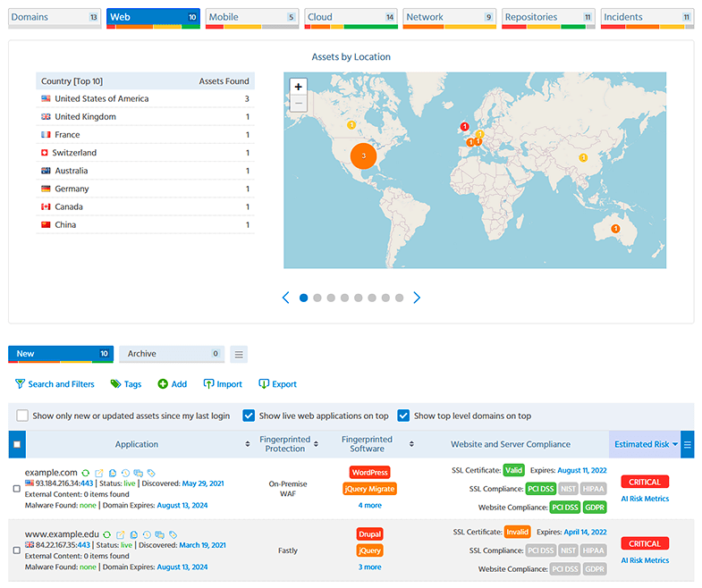Open the column options menu at table right
This screenshot has height=588, width=702.
click(687, 444)
